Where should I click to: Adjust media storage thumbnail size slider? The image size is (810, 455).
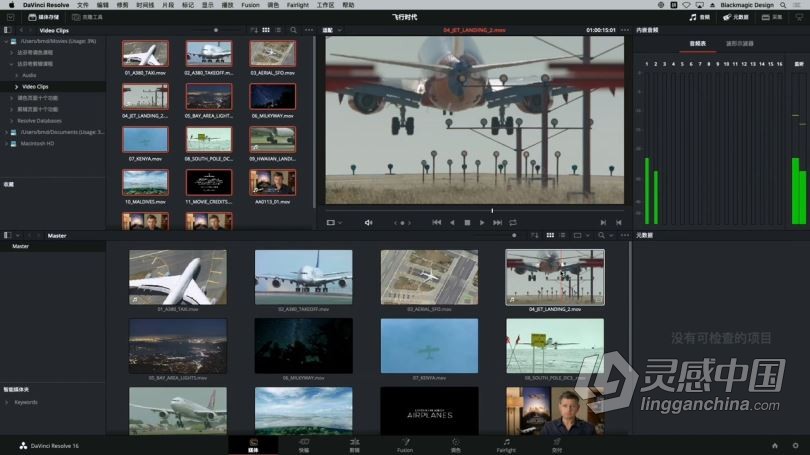point(216,30)
